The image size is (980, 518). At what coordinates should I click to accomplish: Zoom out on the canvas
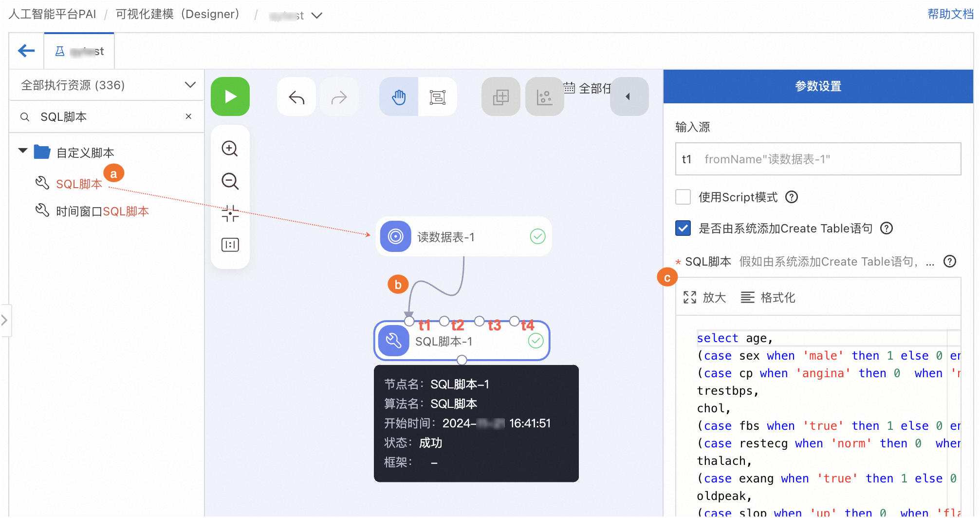(230, 181)
